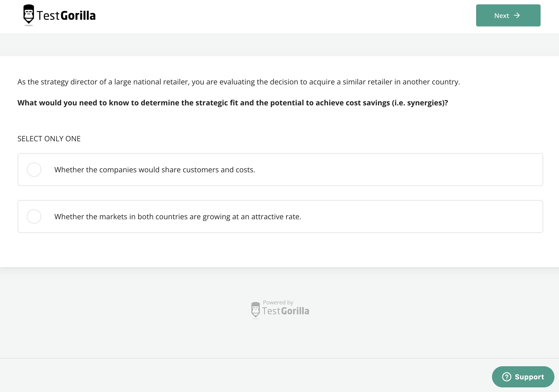Click the light gray strip below the header
This screenshot has height=392, width=559.
tap(279, 45)
